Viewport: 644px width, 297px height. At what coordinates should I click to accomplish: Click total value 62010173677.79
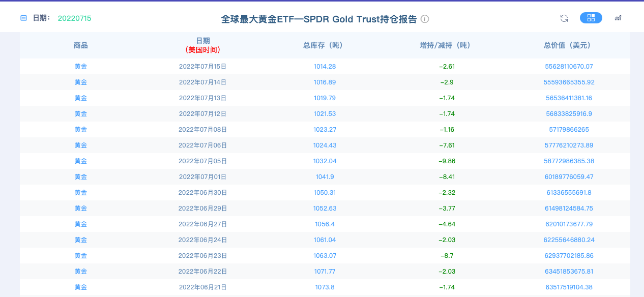tap(569, 224)
